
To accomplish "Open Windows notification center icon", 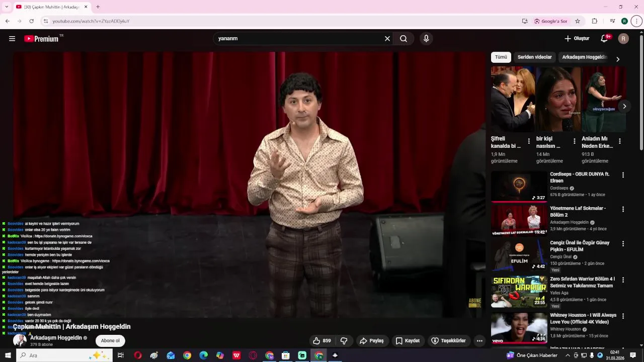I will (633, 355).
